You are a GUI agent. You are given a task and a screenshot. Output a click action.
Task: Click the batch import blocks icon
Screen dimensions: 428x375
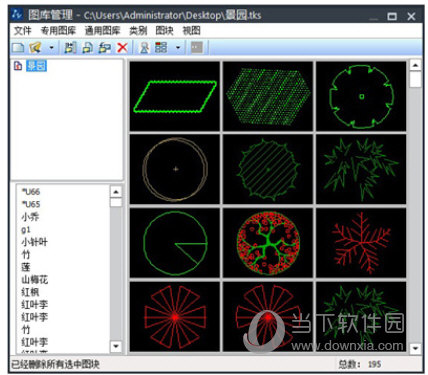tap(87, 48)
